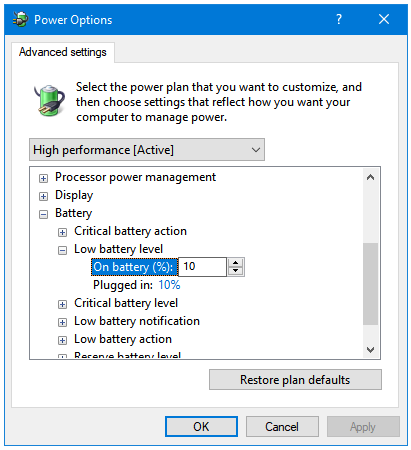Viewport: 411px width, 450px height.
Task: Select the Advanced settings tab
Action: point(63,52)
